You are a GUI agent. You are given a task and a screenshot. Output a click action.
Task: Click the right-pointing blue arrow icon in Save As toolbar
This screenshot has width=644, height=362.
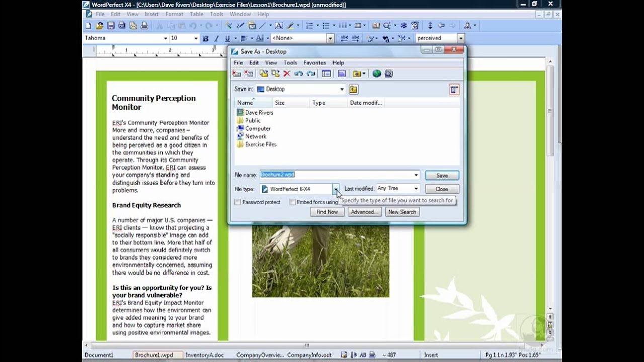tap(311, 74)
